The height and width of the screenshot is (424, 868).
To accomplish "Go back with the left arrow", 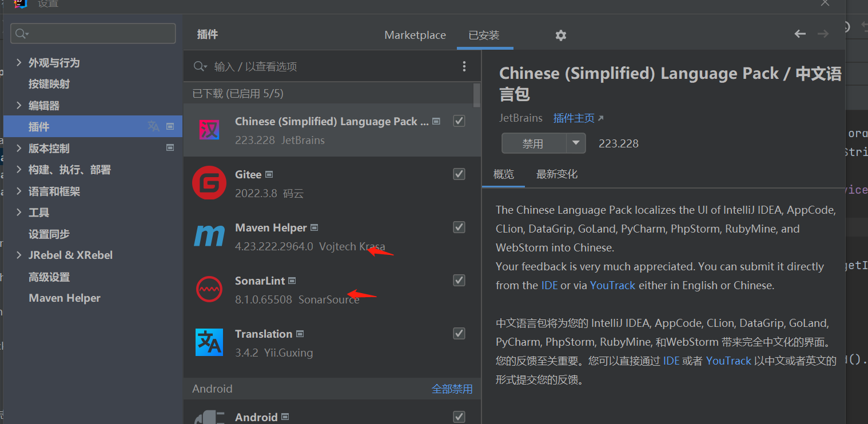I will (x=800, y=34).
